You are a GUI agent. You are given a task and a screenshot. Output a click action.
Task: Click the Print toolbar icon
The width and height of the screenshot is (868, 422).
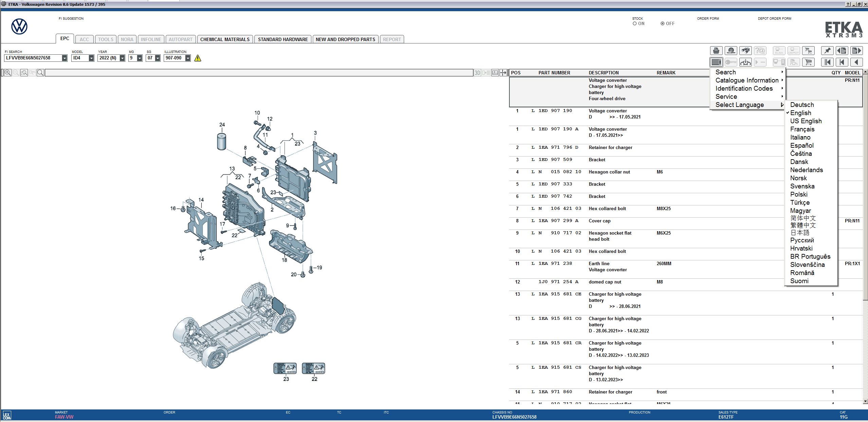tap(716, 51)
